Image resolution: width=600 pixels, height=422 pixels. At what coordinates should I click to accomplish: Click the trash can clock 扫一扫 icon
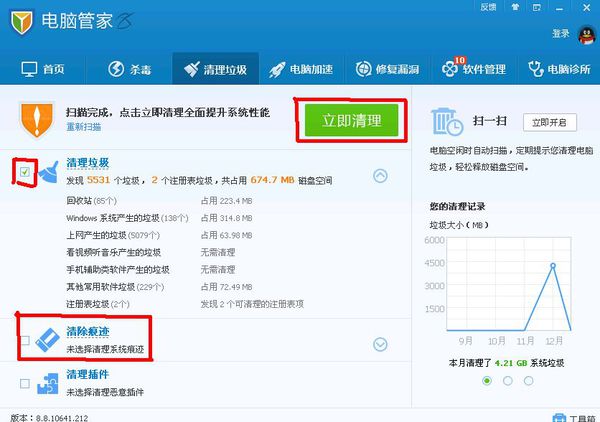447,121
